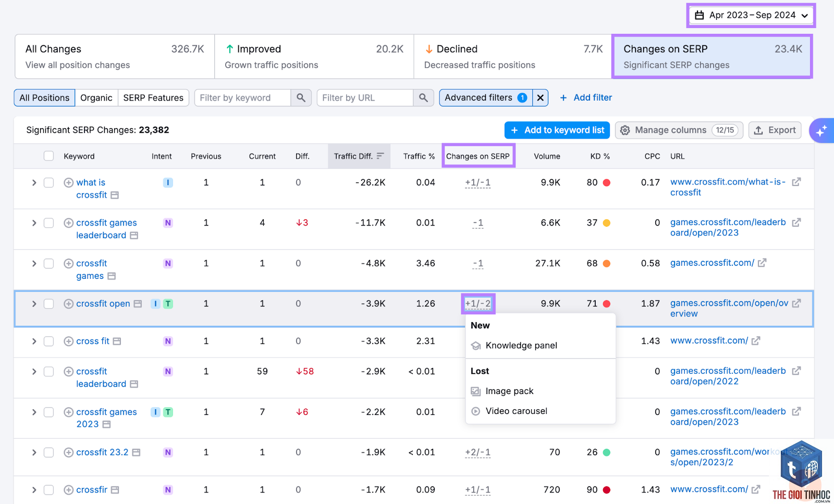Add 'crossfit open' keyword via plus icon

68,304
